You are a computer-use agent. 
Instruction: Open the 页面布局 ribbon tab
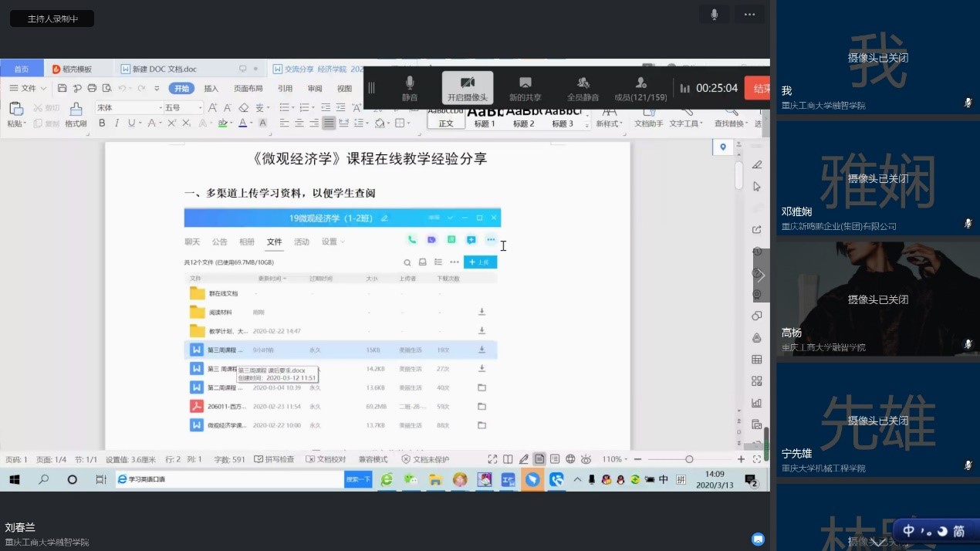pos(248,89)
